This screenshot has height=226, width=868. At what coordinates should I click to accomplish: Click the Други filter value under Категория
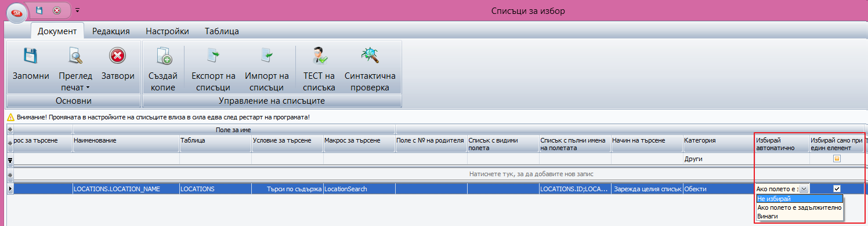click(x=718, y=159)
